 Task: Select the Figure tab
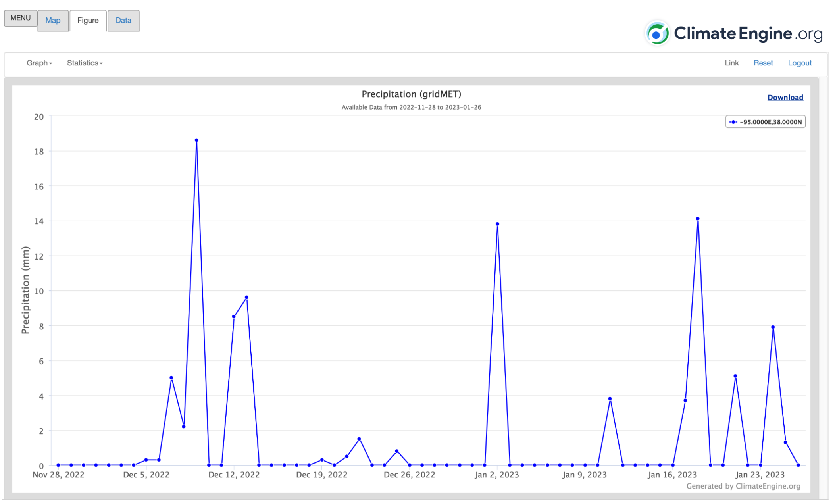pos(88,21)
